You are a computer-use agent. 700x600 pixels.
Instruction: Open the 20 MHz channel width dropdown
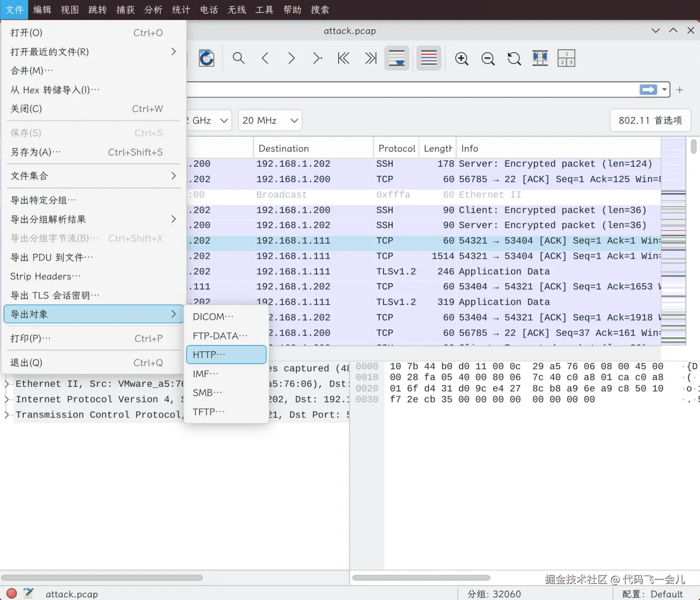[270, 120]
